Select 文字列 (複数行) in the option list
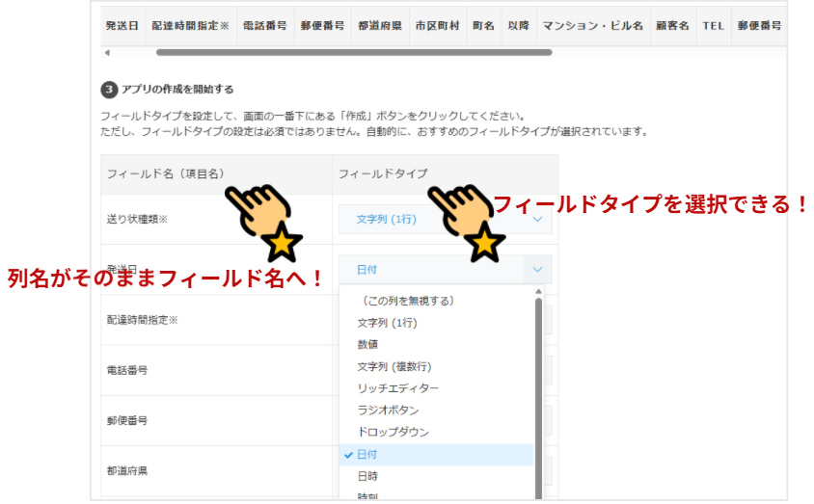 pyautogui.click(x=393, y=366)
